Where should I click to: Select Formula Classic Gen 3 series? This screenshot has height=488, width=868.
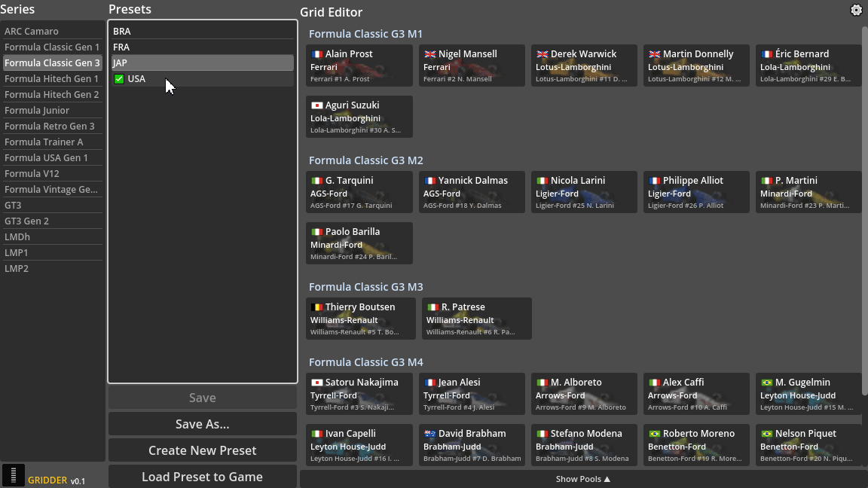(x=52, y=63)
